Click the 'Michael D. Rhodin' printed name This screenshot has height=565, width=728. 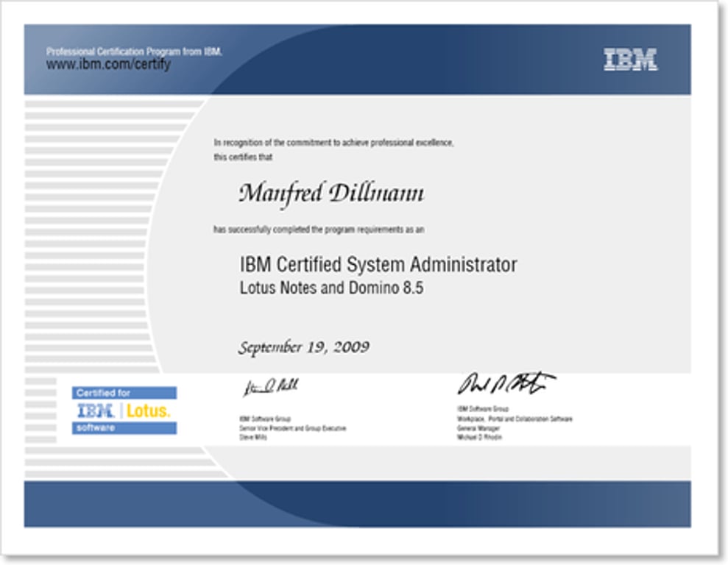coord(479,437)
